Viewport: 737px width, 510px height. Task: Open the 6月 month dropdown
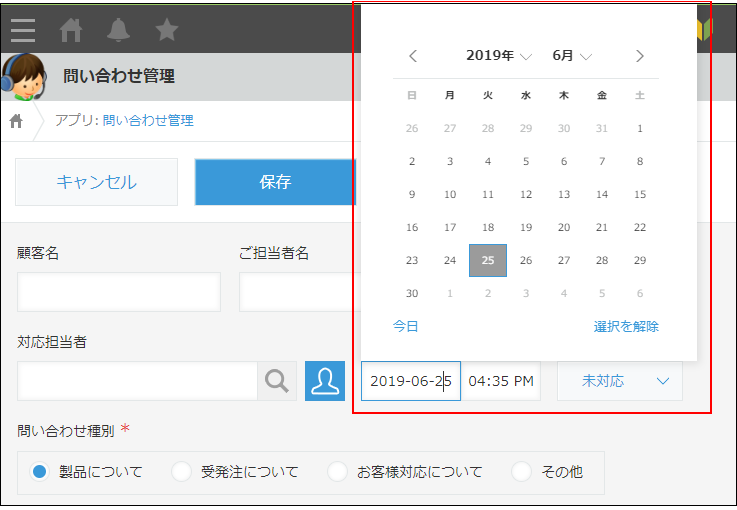[572, 55]
